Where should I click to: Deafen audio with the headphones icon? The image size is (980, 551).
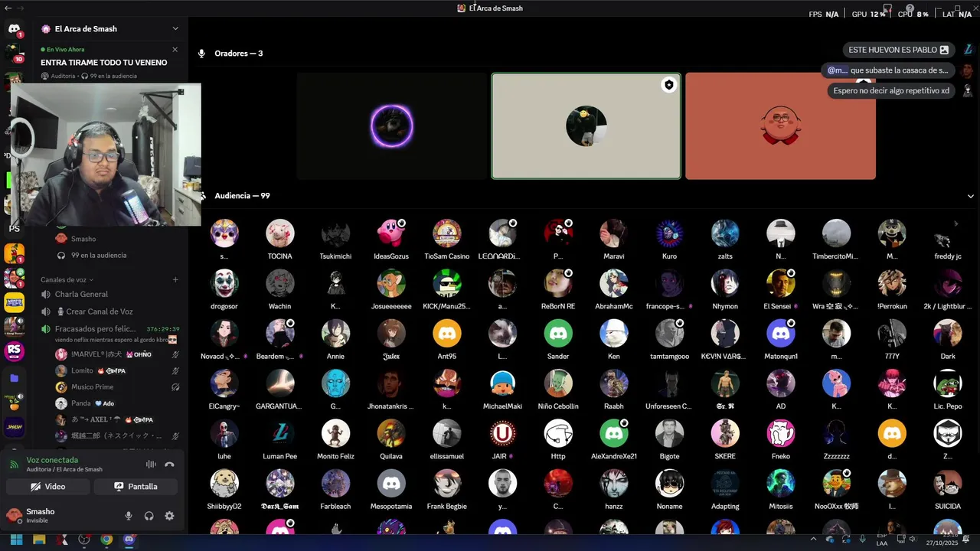click(x=149, y=516)
